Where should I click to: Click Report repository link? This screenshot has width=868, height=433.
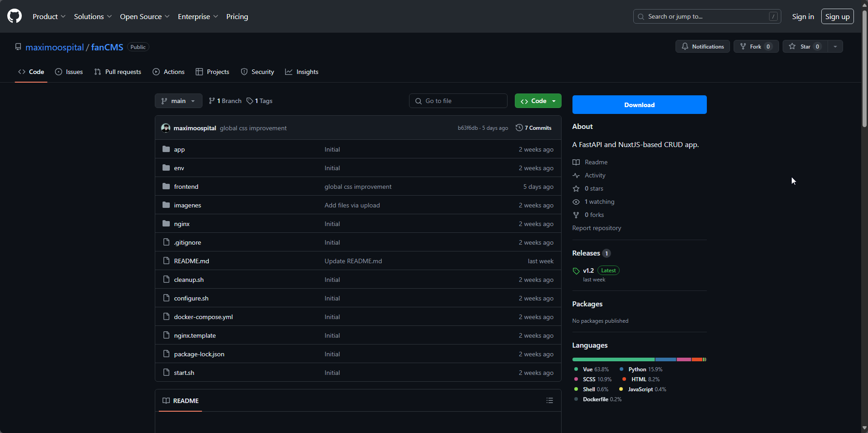pyautogui.click(x=597, y=228)
